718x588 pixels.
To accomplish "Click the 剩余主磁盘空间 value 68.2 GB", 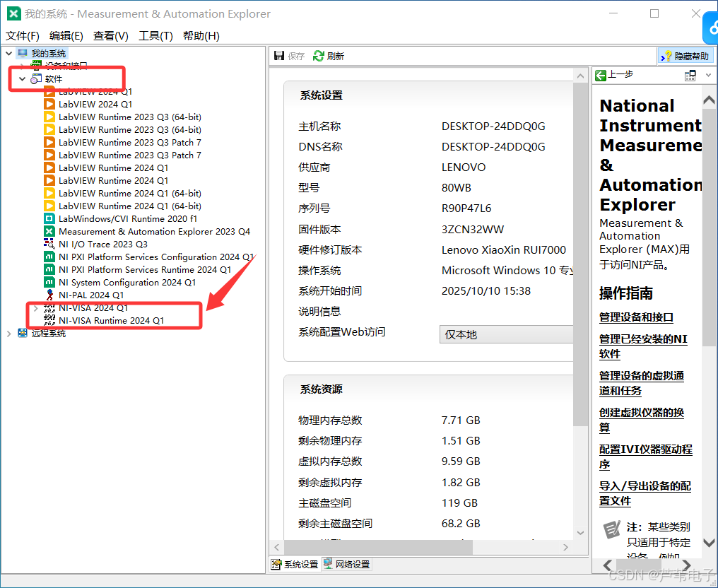I will click(461, 524).
